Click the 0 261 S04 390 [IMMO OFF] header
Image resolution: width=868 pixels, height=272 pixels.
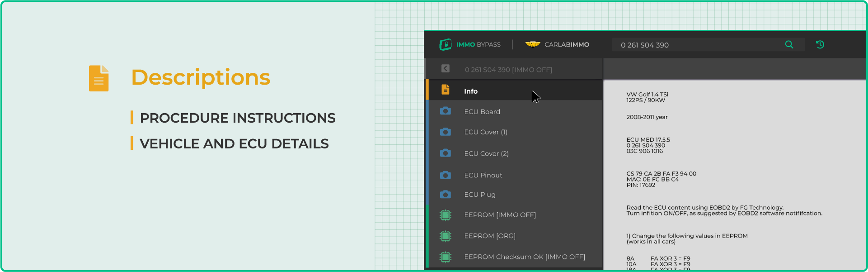tap(508, 70)
